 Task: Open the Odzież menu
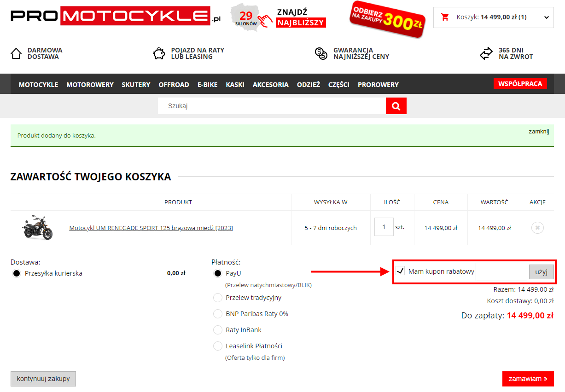[x=309, y=85]
